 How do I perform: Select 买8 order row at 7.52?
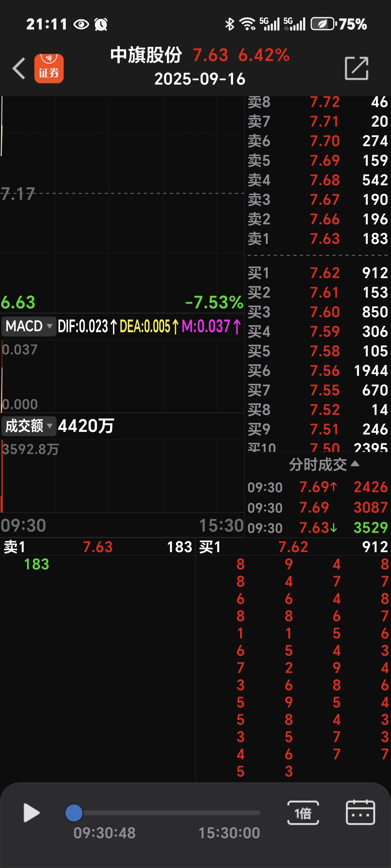pyautogui.click(x=317, y=410)
